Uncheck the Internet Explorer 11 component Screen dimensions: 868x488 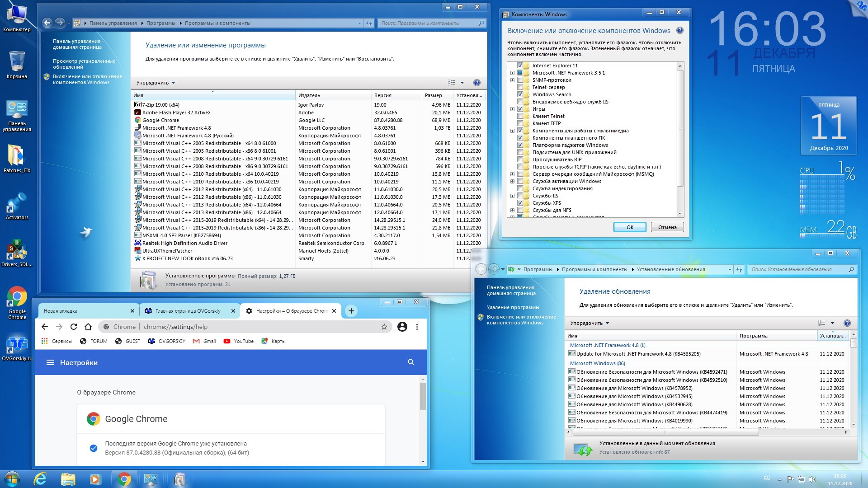[x=520, y=66]
